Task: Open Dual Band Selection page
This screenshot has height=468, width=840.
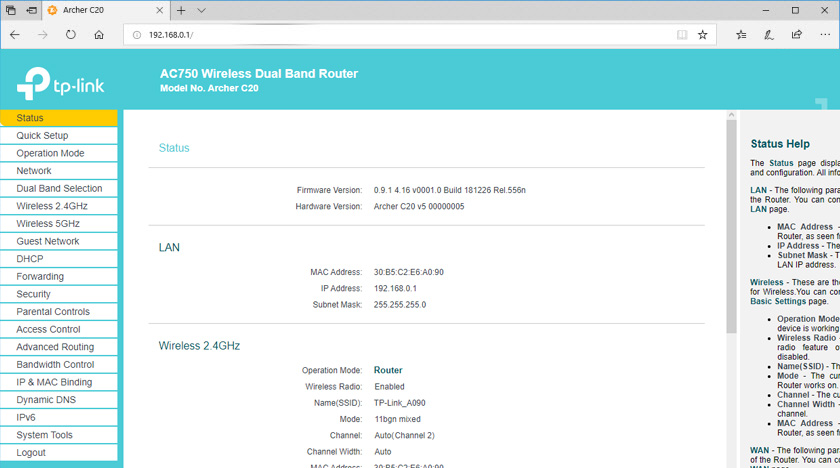Action: pyautogui.click(x=59, y=188)
